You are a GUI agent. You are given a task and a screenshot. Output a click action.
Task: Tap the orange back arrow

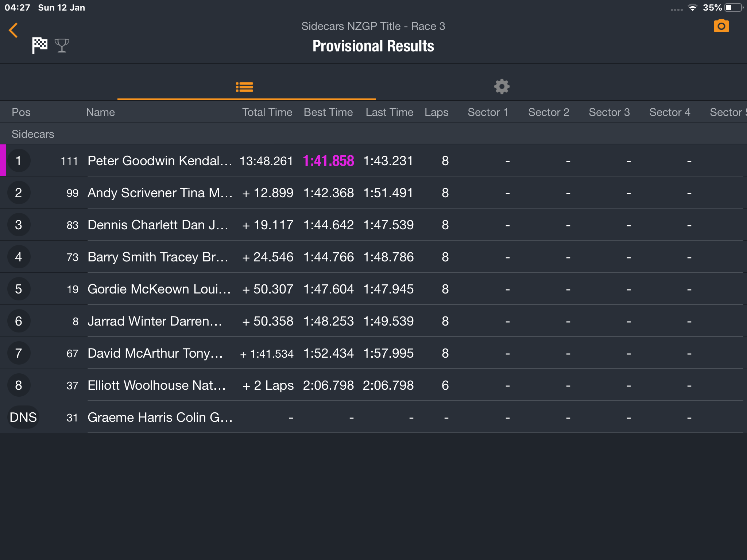pyautogui.click(x=13, y=30)
